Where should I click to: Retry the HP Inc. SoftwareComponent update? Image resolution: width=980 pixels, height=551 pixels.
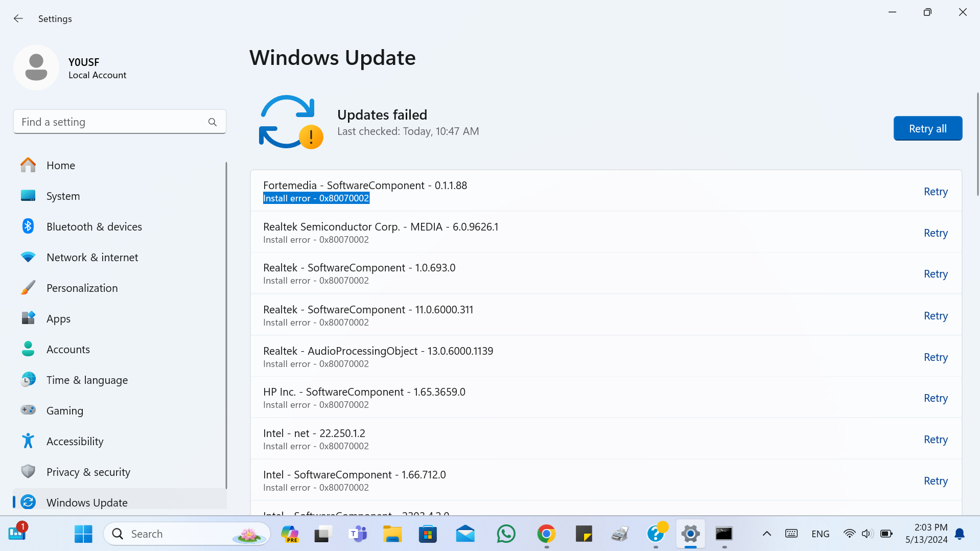click(x=935, y=398)
